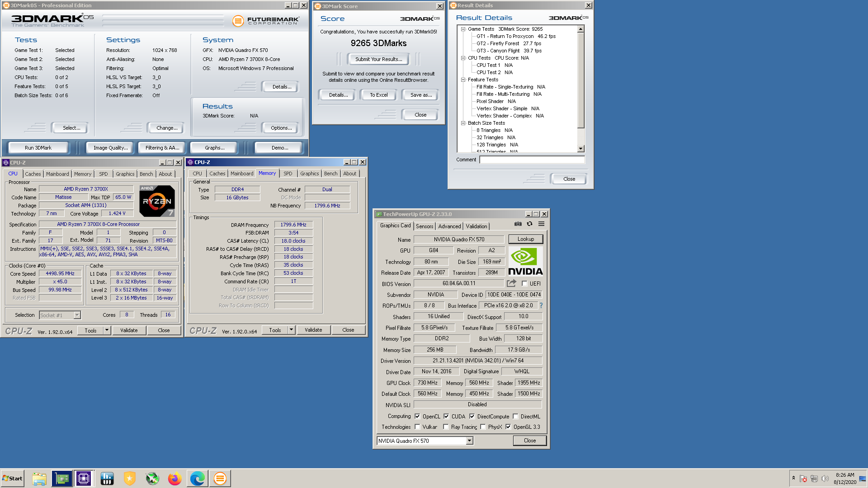Click the BIOS export share icon in GPU-Z

pos(511,283)
